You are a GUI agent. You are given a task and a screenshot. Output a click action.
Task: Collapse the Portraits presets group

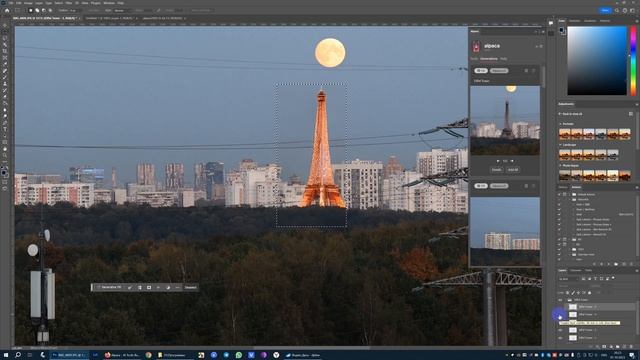point(560,124)
